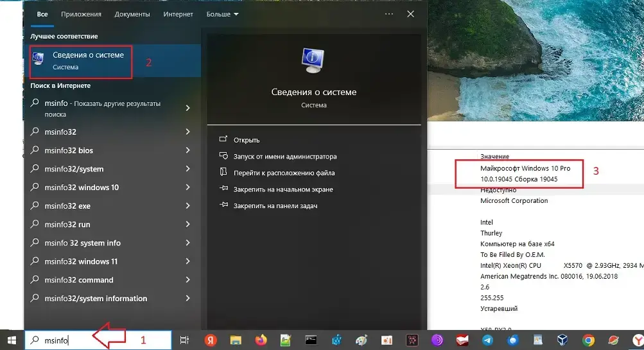
Task: Close the search panel with X
Action: pos(410,14)
